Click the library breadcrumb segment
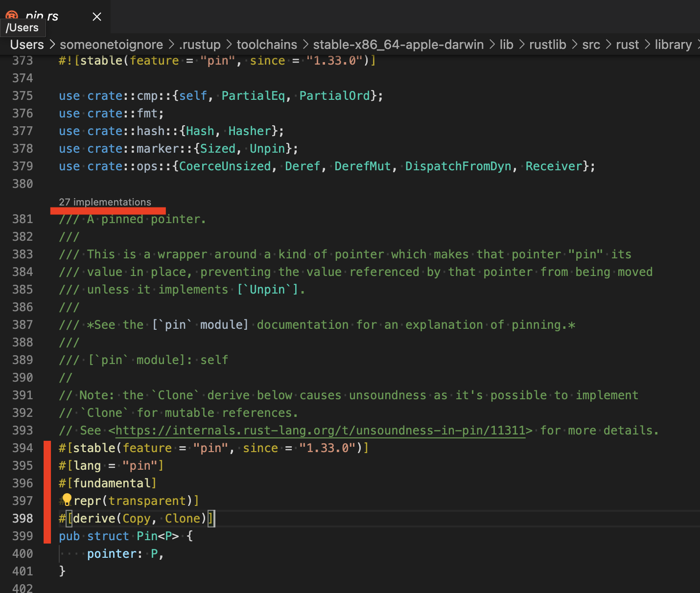 [673, 45]
